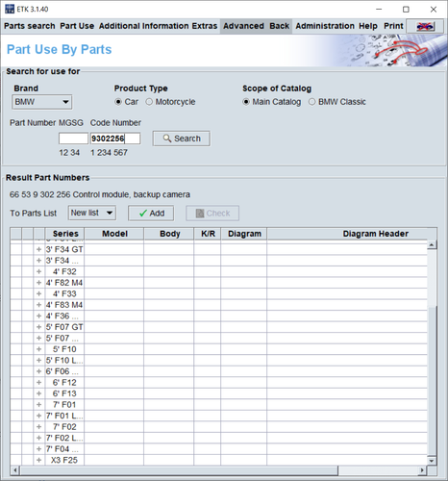This screenshot has height=481, width=448.
Task: Click the horizontal scrollbar right arrow
Action: [x=423, y=470]
